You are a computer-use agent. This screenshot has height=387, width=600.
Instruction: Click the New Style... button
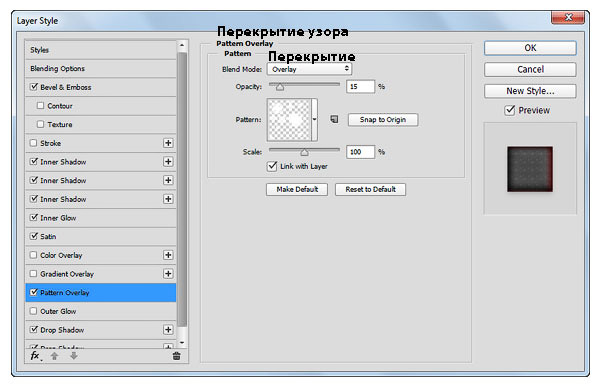(x=530, y=91)
